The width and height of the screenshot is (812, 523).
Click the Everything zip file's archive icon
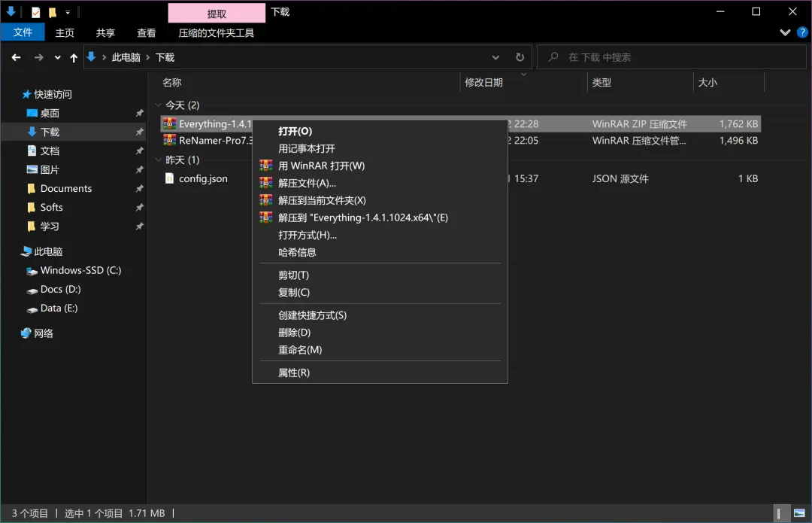click(x=169, y=123)
